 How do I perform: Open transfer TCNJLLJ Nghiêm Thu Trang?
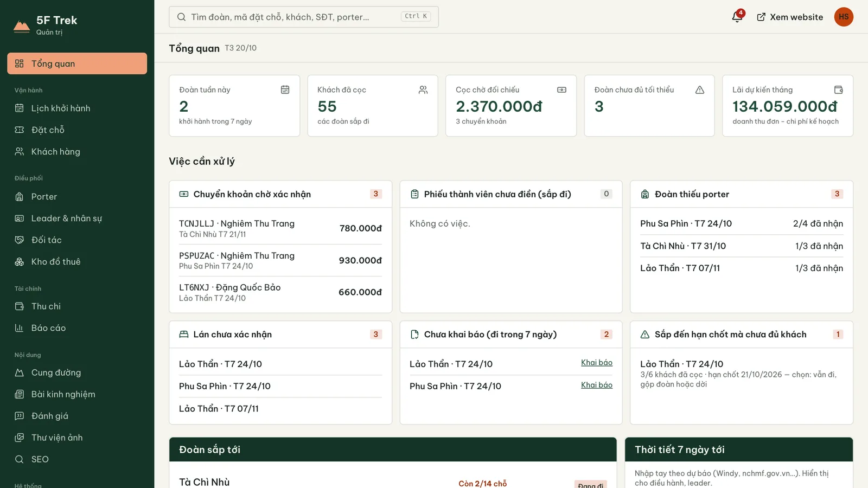point(280,228)
